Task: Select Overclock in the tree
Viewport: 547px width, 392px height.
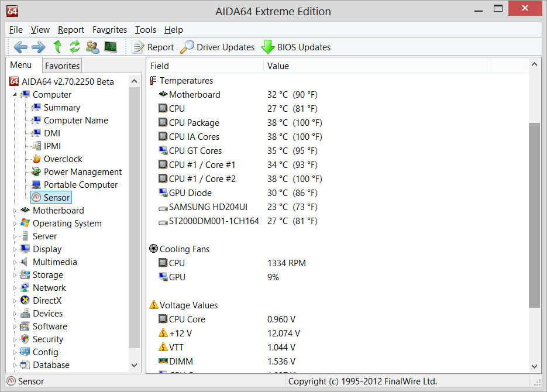Action: coord(63,159)
